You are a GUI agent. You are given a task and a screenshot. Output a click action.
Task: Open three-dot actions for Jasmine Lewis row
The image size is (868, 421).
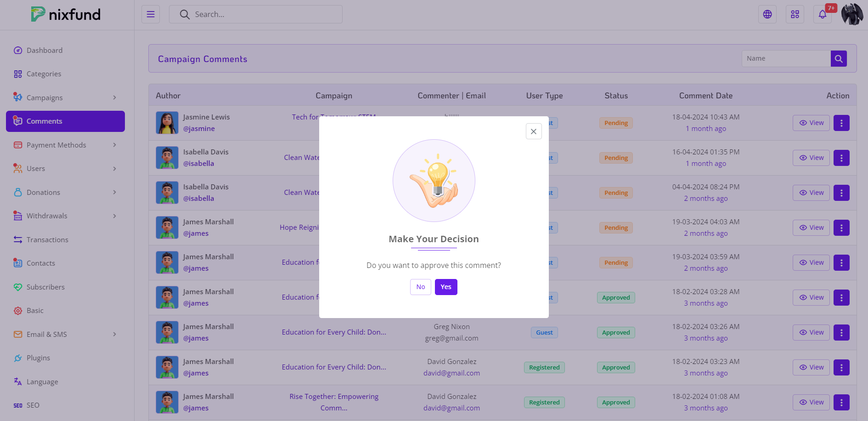click(x=841, y=123)
